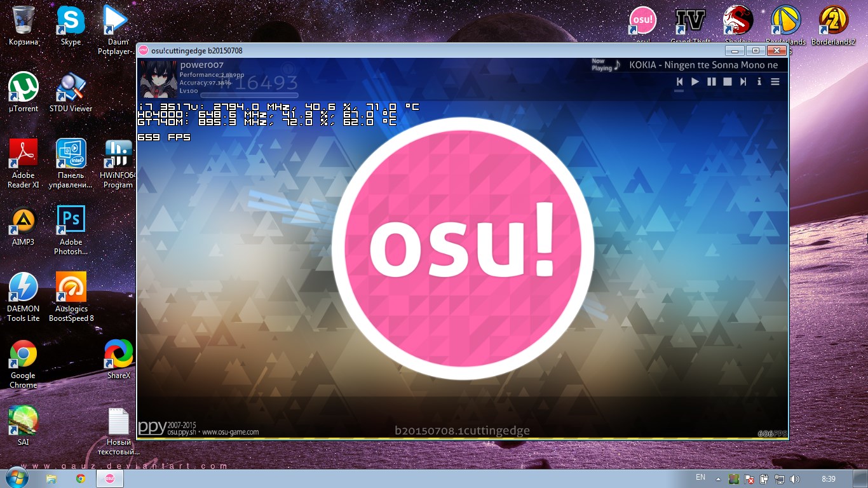Open the Корзина recycle bin icon
This screenshot has height=488, width=868.
pos(24,25)
